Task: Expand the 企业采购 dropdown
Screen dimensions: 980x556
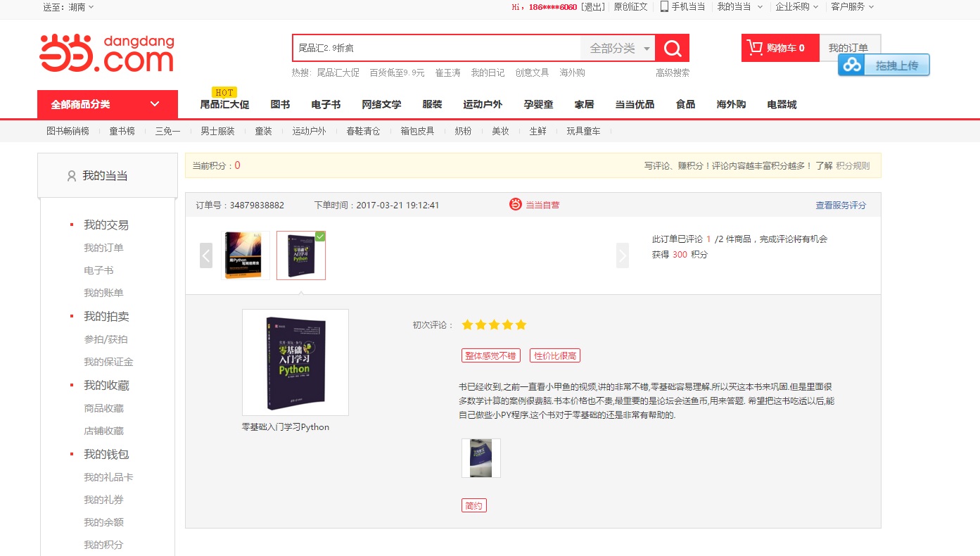Action: click(x=797, y=6)
